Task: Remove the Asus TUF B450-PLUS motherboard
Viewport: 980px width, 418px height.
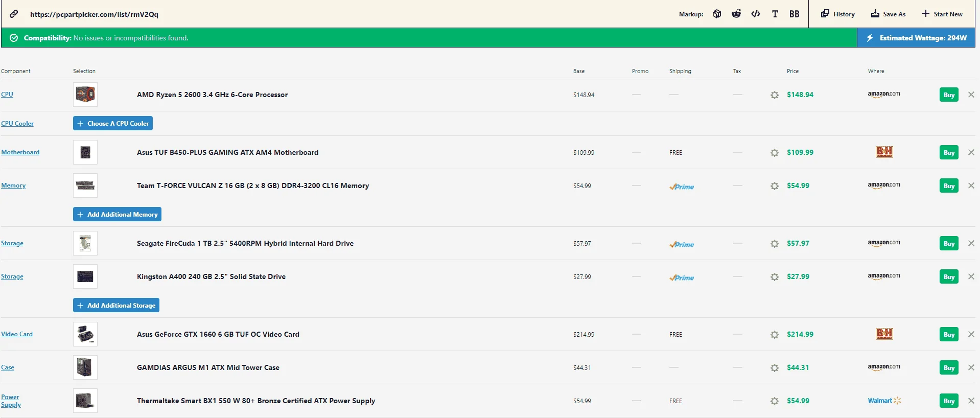Action: (971, 152)
